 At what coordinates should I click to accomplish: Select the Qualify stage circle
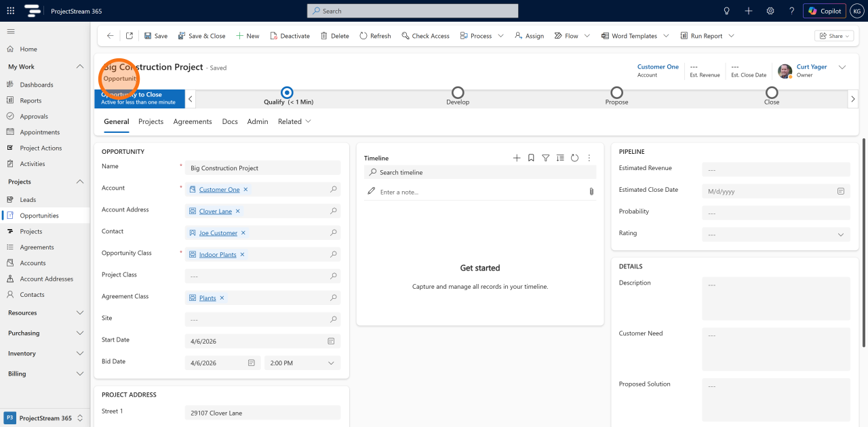pyautogui.click(x=287, y=92)
